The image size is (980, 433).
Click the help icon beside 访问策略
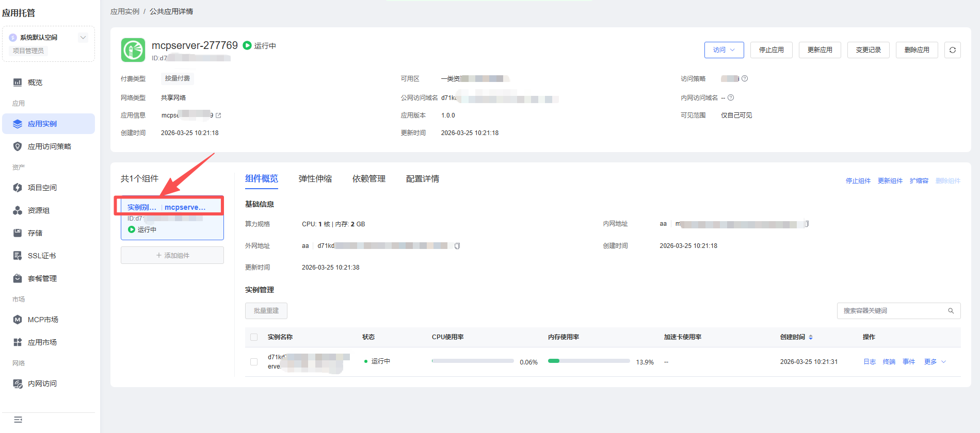(745, 79)
